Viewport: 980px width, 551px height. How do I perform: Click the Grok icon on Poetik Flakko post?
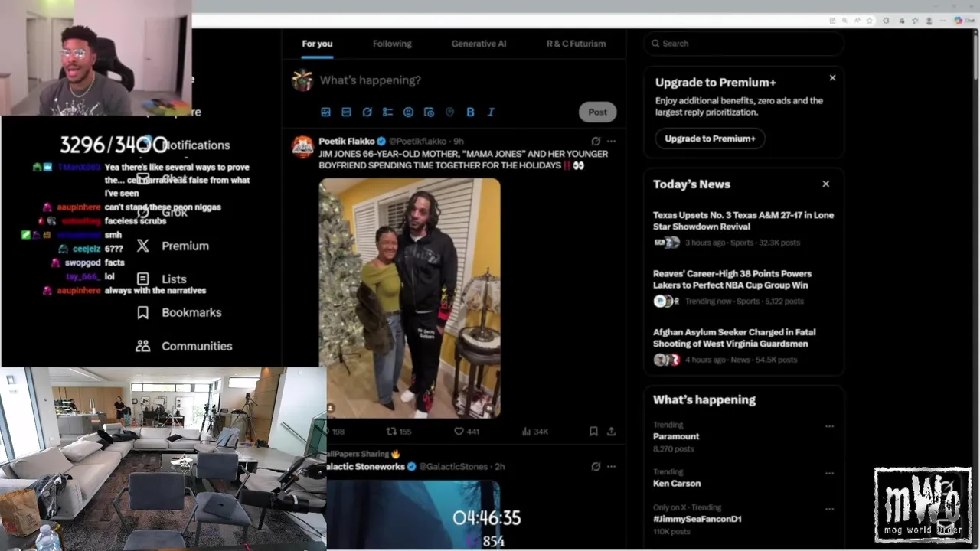[x=596, y=141]
